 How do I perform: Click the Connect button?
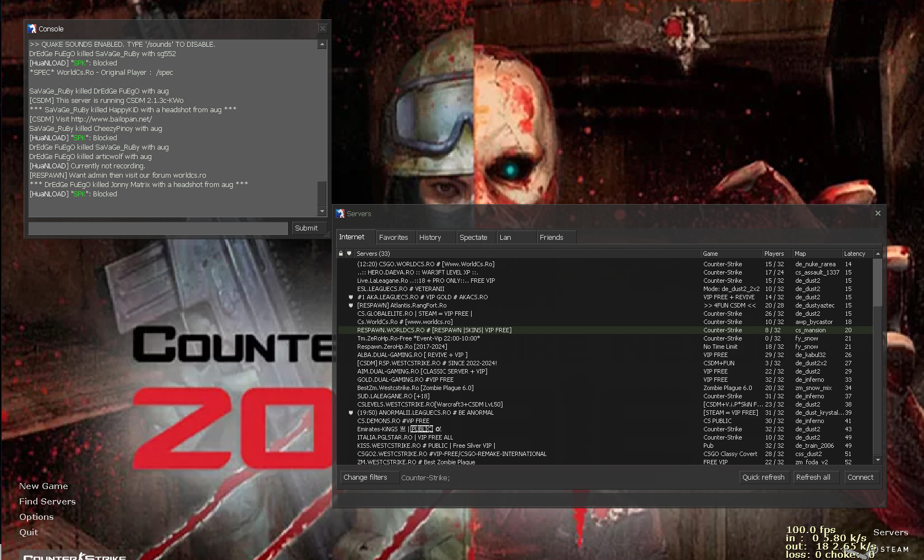click(x=862, y=477)
